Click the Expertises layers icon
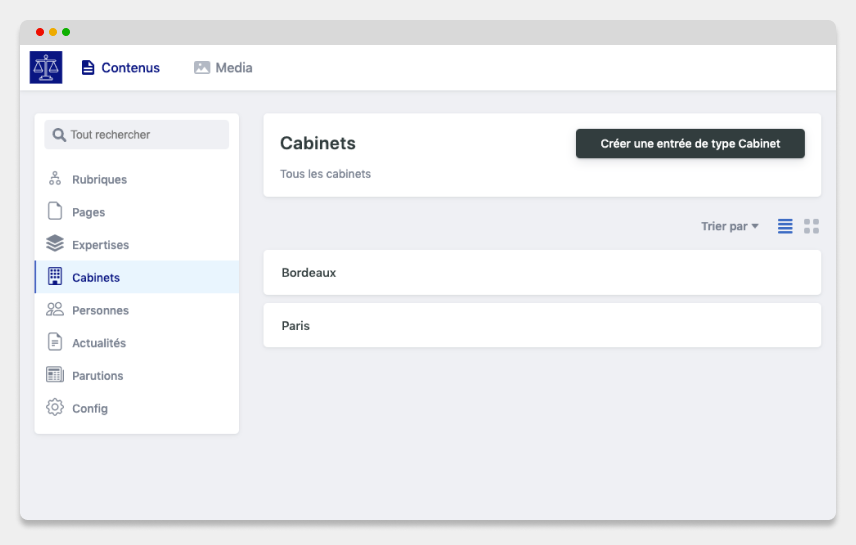The width and height of the screenshot is (856, 545). 55,244
